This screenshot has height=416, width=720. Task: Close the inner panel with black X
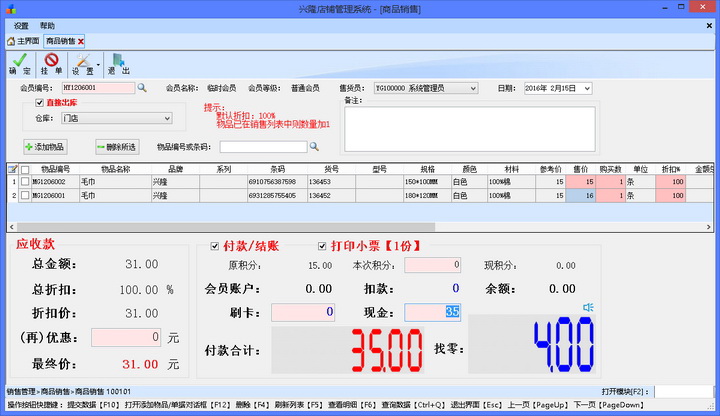tap(709, 26)
